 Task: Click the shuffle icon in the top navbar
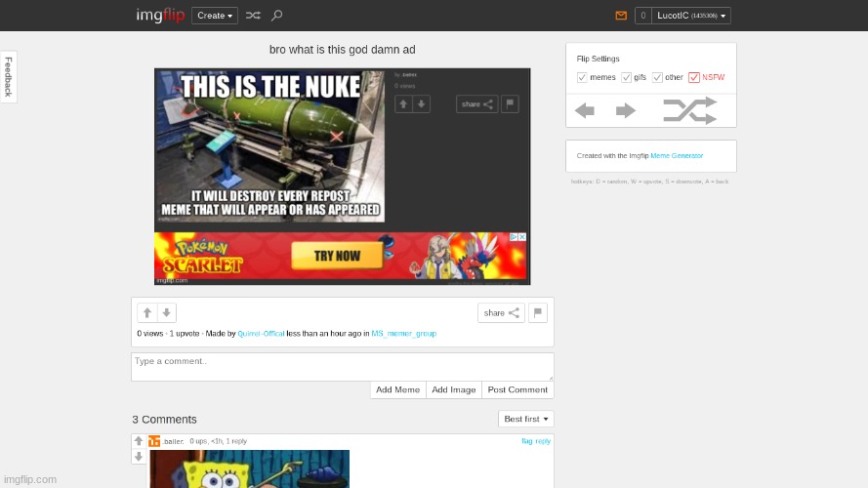[x=253, y=16]
